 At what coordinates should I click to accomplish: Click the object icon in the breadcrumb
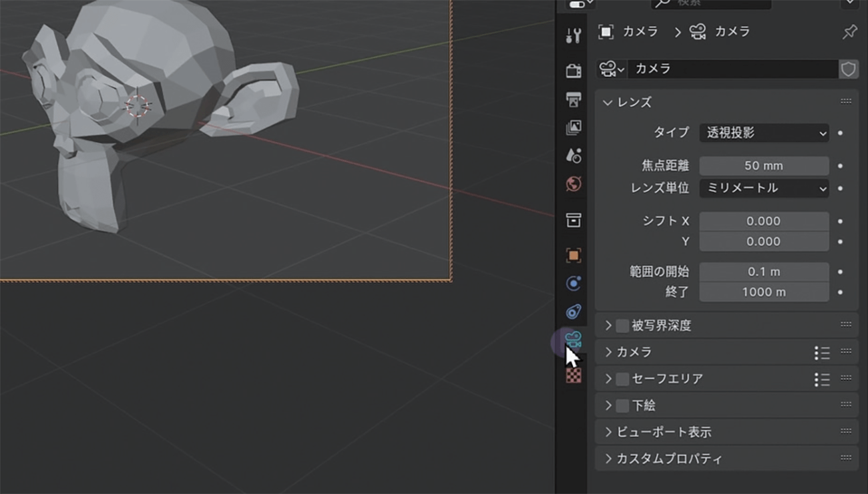pyautogui.click(x=606, y=31)
